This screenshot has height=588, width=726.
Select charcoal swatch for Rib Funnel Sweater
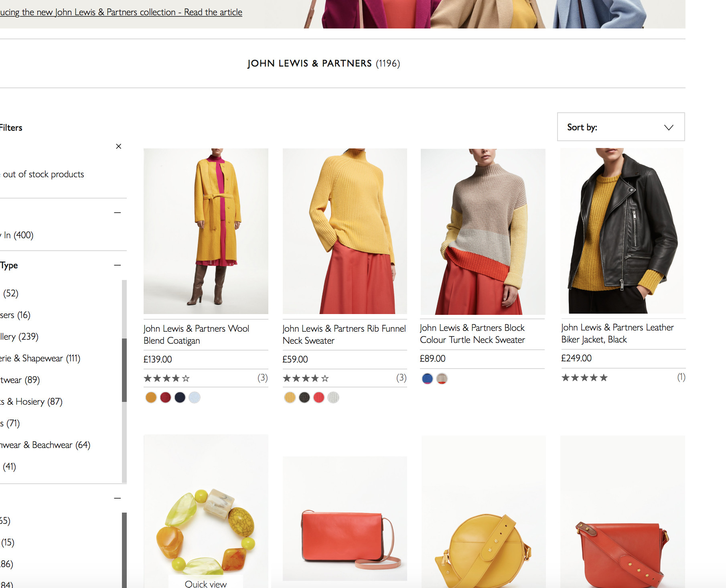tap(304, 397)
